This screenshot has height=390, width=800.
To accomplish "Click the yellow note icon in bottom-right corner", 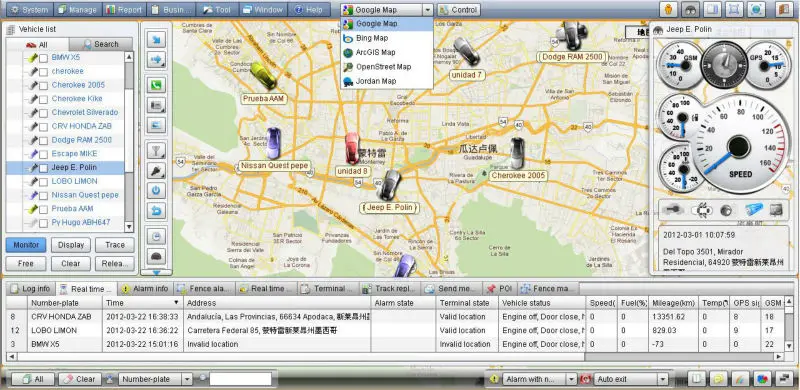I will 718,379.
